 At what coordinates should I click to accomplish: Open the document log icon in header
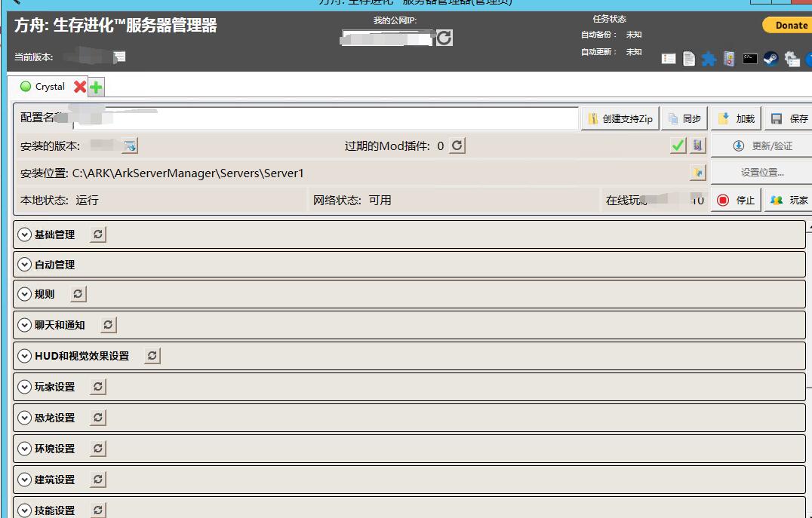coord(689,59)
